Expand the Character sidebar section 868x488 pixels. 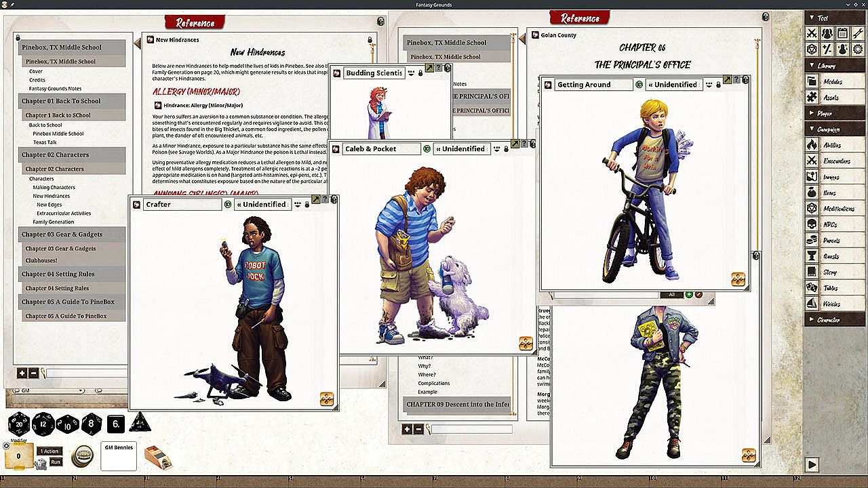pyautogui.click(x=834, y=320)
